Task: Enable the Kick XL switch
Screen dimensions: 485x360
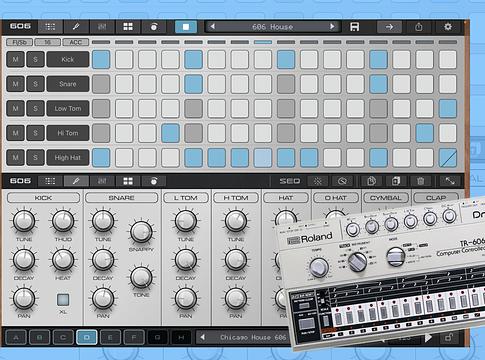Action: [63, 300]
